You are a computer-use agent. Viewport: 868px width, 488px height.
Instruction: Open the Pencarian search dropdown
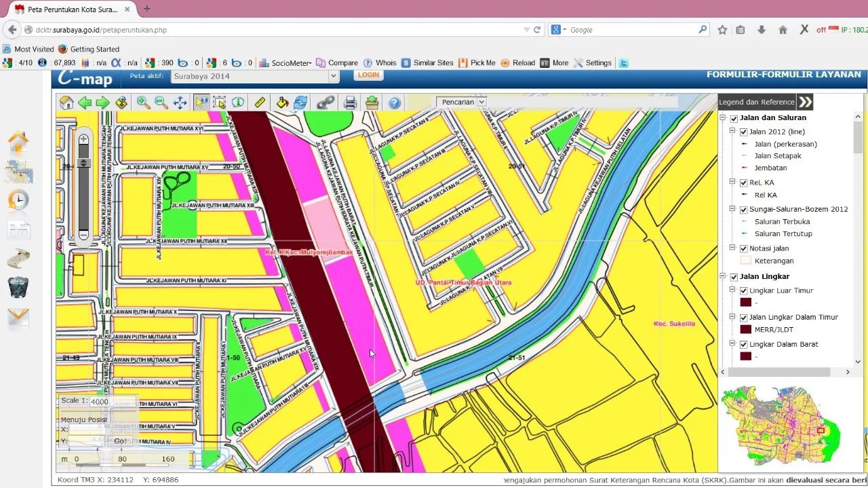[x=462, y=102]
